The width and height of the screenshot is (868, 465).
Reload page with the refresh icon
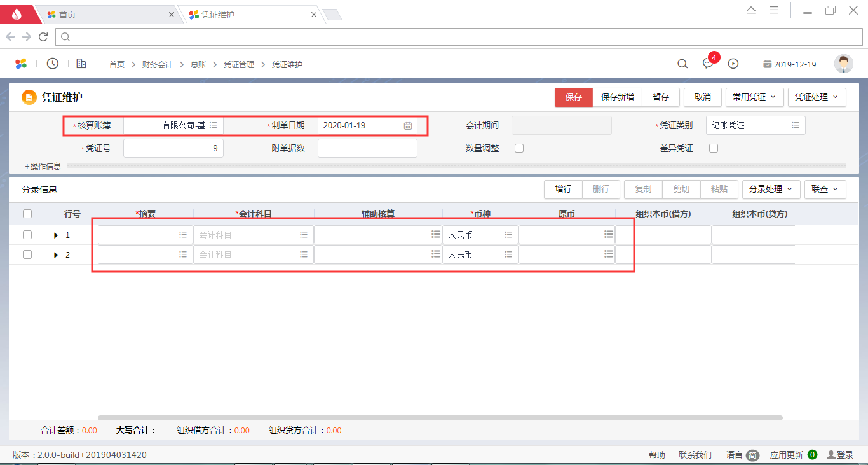click(x=43, y=37)
